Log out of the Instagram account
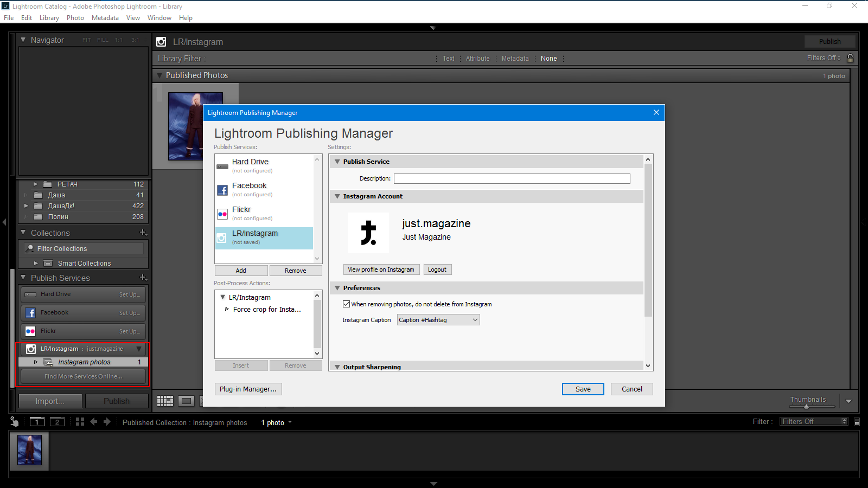 [437, 269]
